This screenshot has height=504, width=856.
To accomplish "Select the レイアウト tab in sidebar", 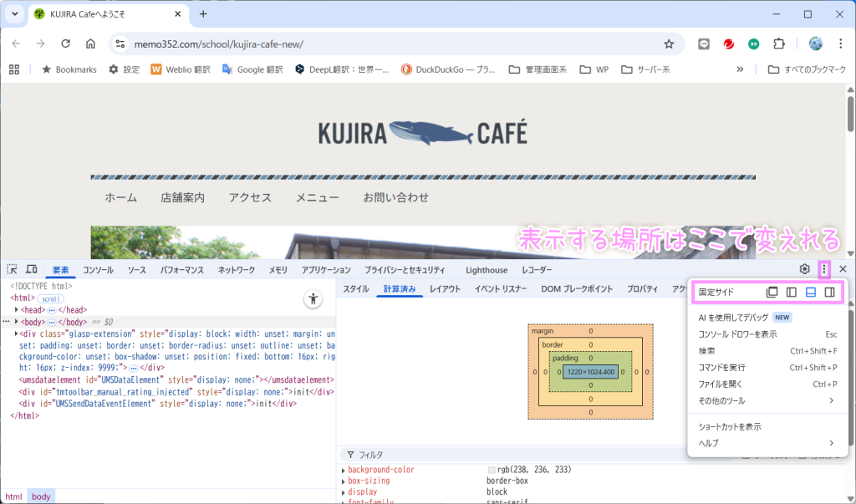I will pyautogui.click(x=445, y=289).
